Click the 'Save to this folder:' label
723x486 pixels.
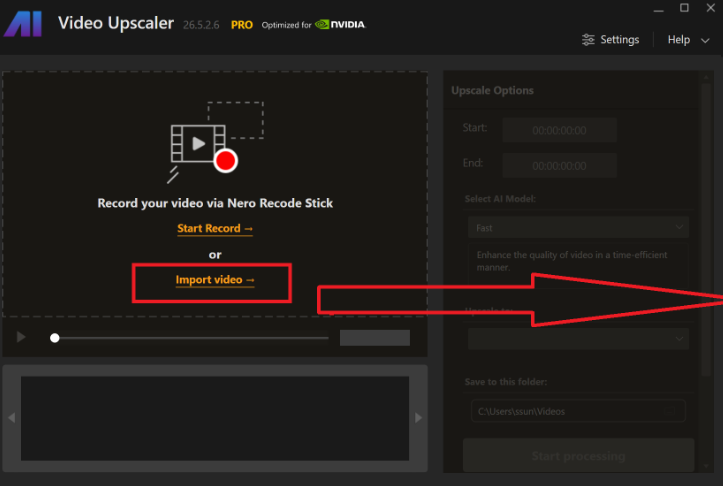tap(506, 382)
